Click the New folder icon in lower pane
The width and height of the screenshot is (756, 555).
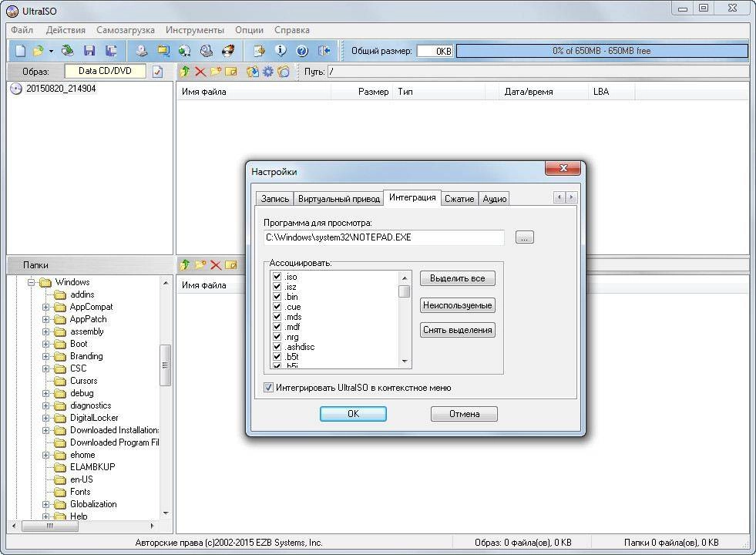(x=200, y=264)
